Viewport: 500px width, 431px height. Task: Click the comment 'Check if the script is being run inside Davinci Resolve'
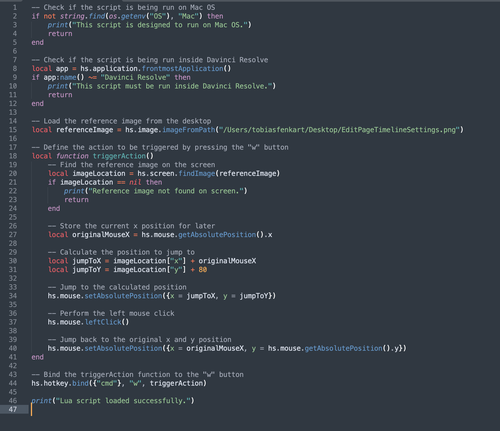[x=150, y=60]
